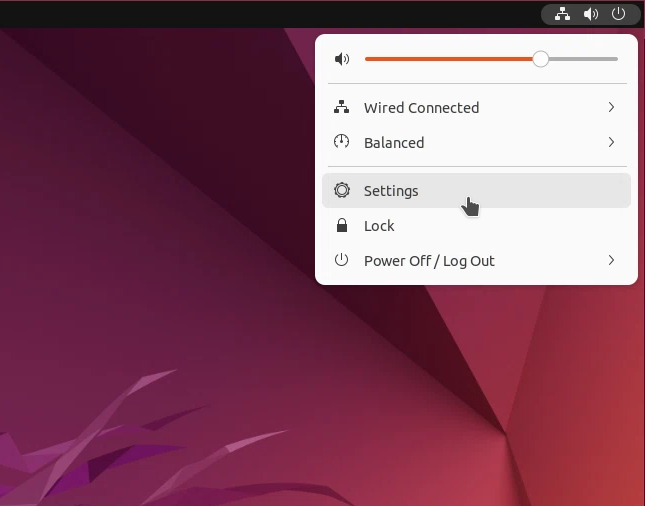Click the network icon in the top bar

pyautogui.click(x=562, y=14)
